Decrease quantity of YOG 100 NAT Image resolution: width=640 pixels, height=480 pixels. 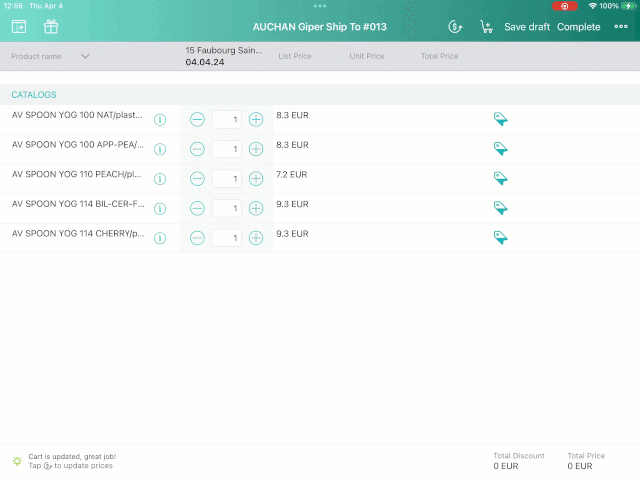click(197, 120)
